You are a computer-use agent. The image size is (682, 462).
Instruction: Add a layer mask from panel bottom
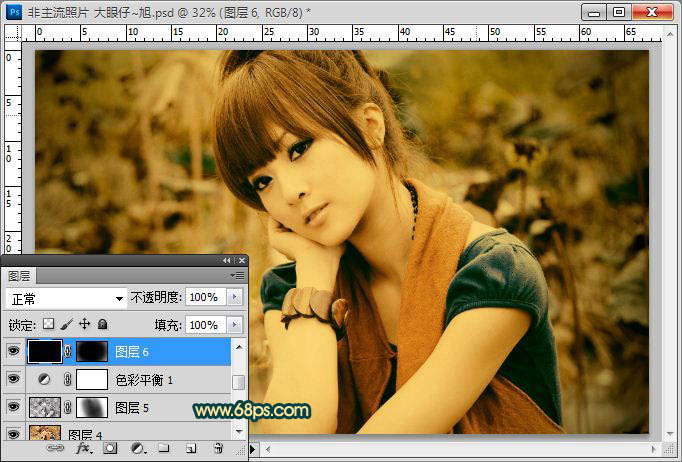(x=110, y=449)
